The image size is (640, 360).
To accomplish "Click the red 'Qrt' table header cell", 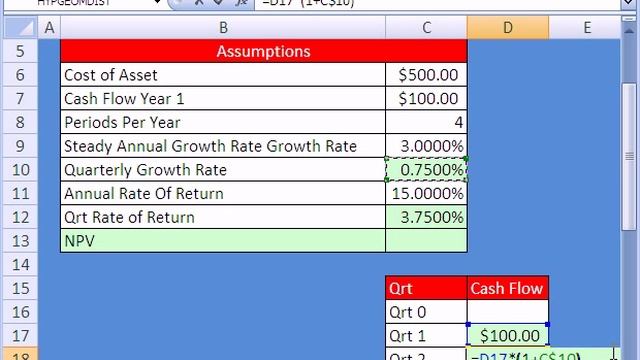I will [426, 288].
